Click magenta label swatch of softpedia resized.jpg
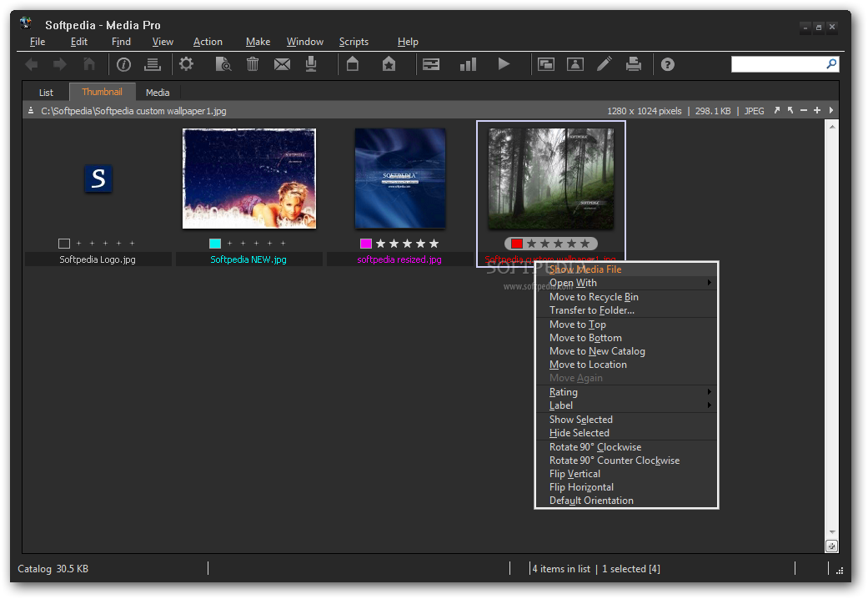 365,244
